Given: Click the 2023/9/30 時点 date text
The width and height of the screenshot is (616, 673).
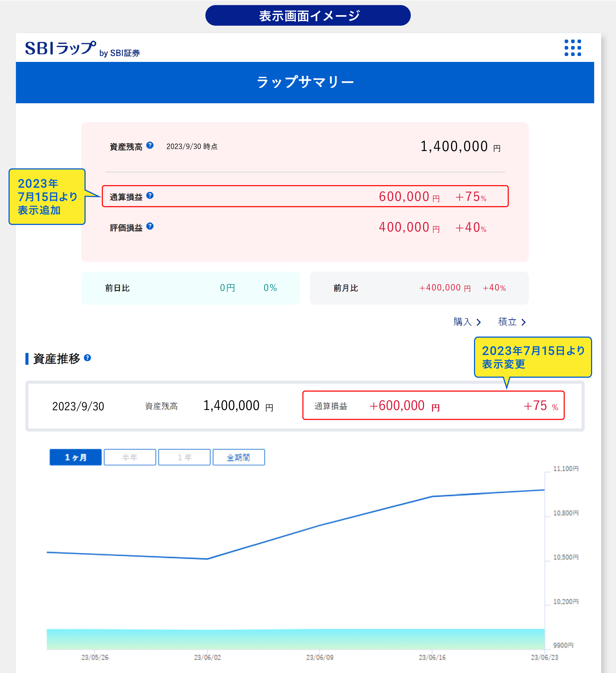Looking at the screenshot, I should tap(192, 147).
